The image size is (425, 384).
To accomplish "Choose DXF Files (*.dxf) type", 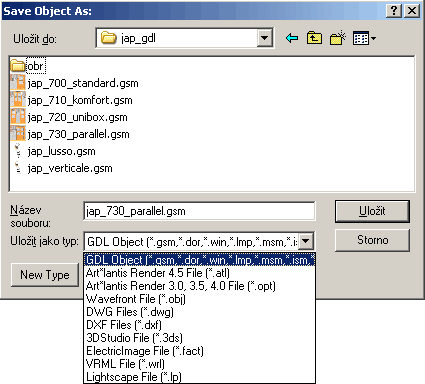I will (x=199, y=325).
